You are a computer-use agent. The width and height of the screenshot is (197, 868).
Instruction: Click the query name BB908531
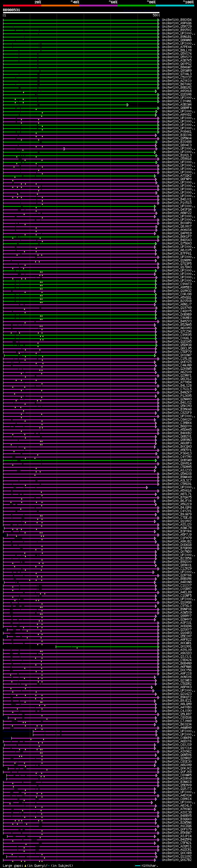11,10
